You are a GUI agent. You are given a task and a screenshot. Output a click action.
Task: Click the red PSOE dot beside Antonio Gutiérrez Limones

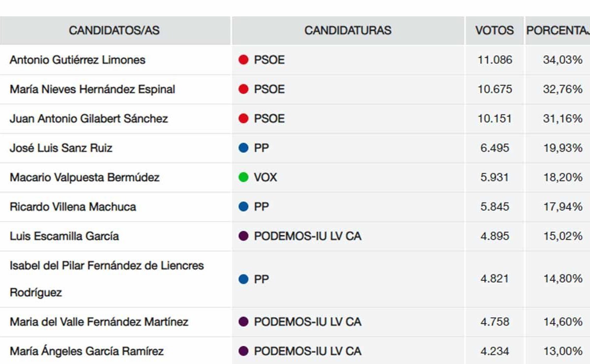coord(243,60)
